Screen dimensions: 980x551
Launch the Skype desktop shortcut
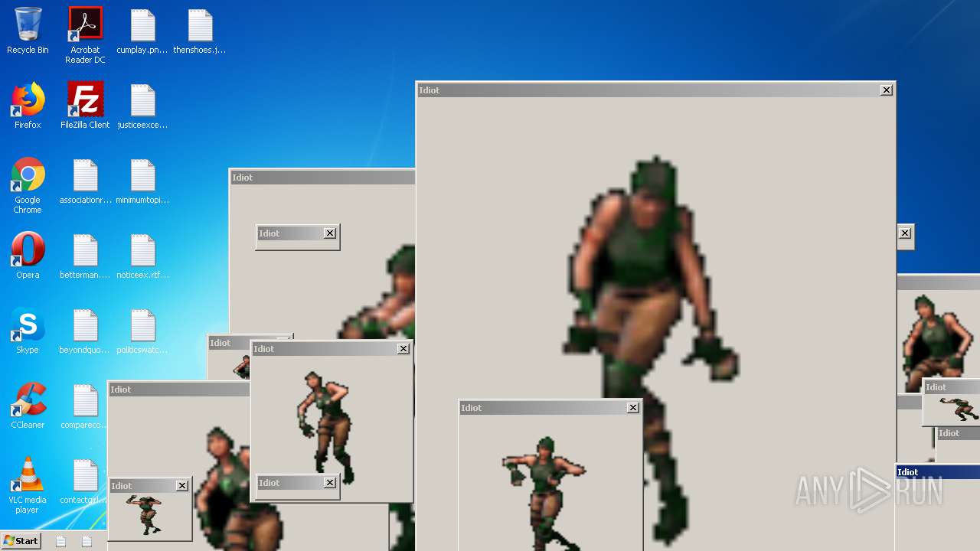(x=28, y=331)
